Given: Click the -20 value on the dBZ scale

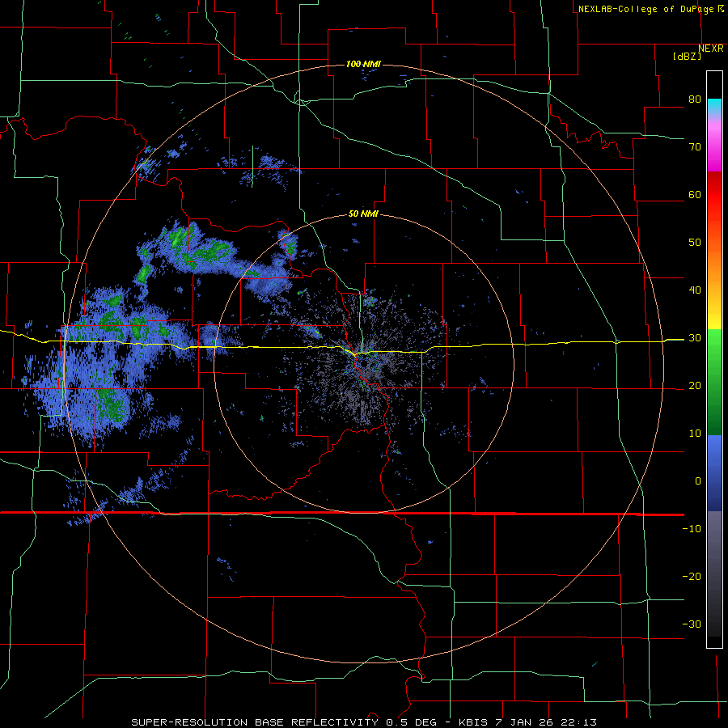Looking at the screenshot, I should pyautogui.click(x=692, y=576).
